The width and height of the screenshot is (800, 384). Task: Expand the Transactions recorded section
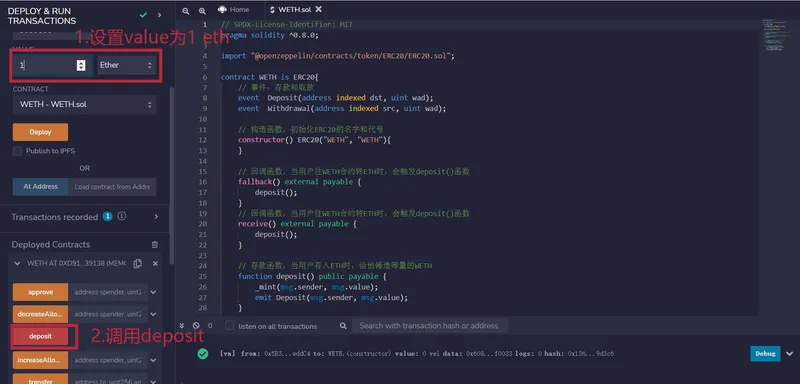(x=156, y=217)
